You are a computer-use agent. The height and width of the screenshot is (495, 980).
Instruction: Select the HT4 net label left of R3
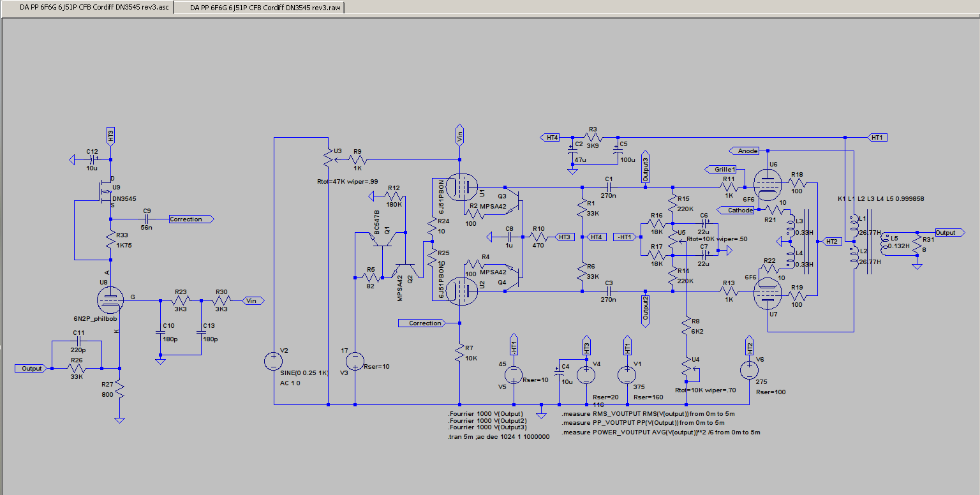click(550, 137)
